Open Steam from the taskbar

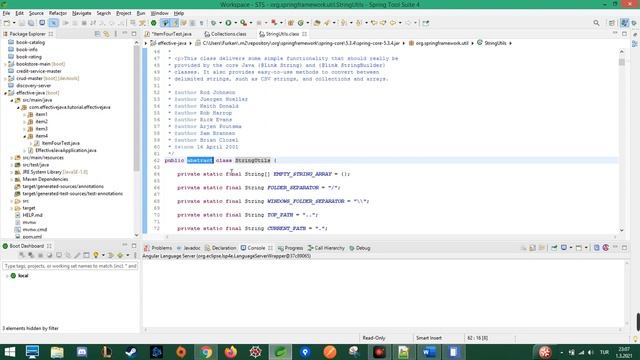pyautogui.click(x=131, y=352)
